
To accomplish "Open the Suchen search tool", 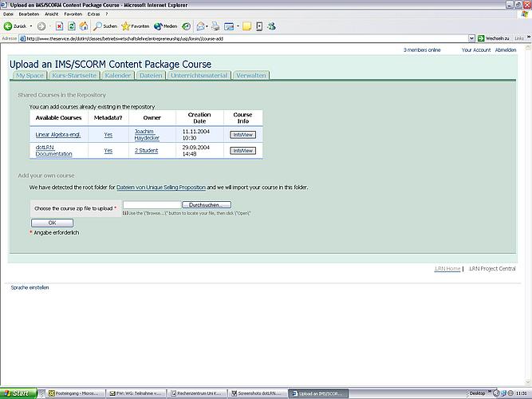I will [x=104, y=26].
